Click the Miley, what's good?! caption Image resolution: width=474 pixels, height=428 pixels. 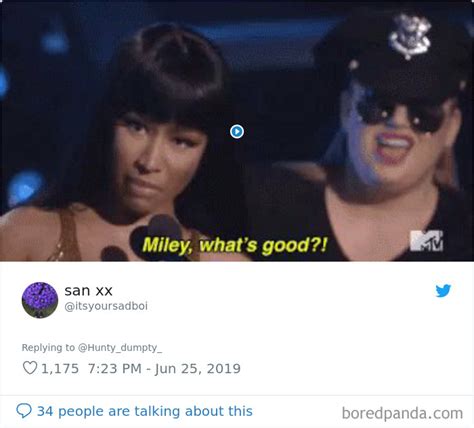click(x=235, y=245)
